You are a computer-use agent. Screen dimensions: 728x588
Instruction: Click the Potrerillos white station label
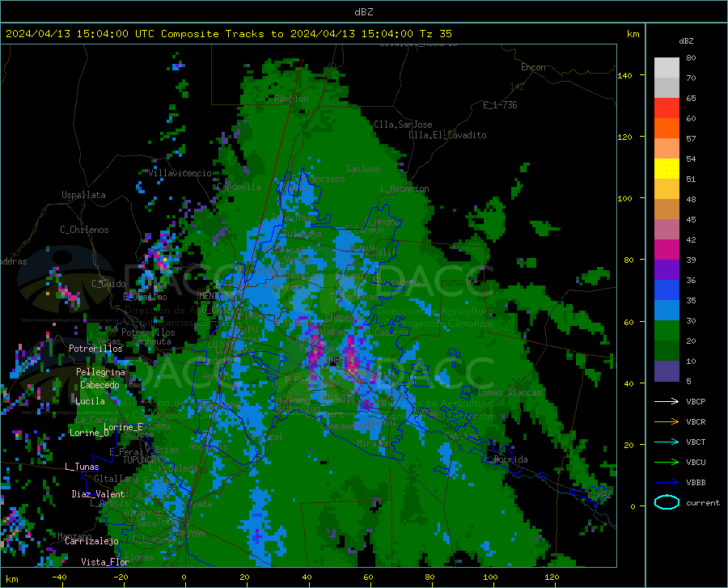point(95,349)
